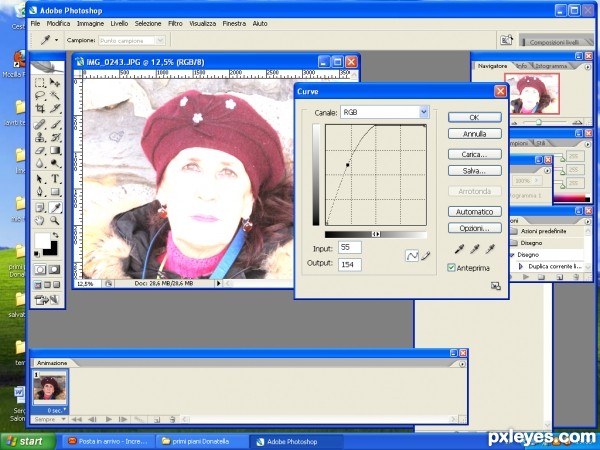Switch to Full Screen with menu bar mode
This screenshot has width=600, height=450.
(47, 285)
